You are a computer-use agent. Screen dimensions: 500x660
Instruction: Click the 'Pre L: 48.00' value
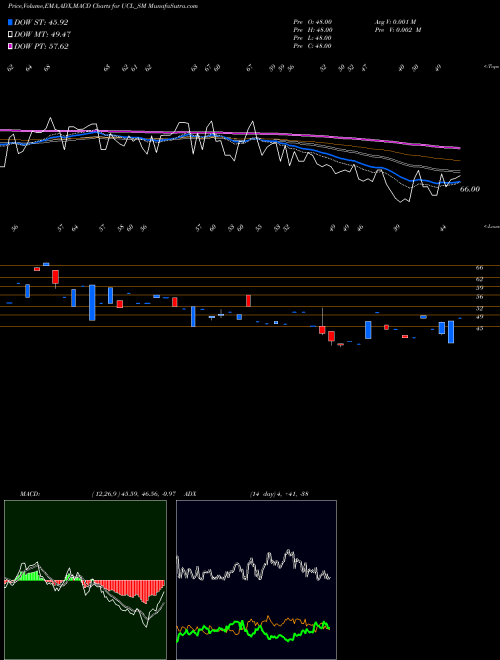click(313, 38)
